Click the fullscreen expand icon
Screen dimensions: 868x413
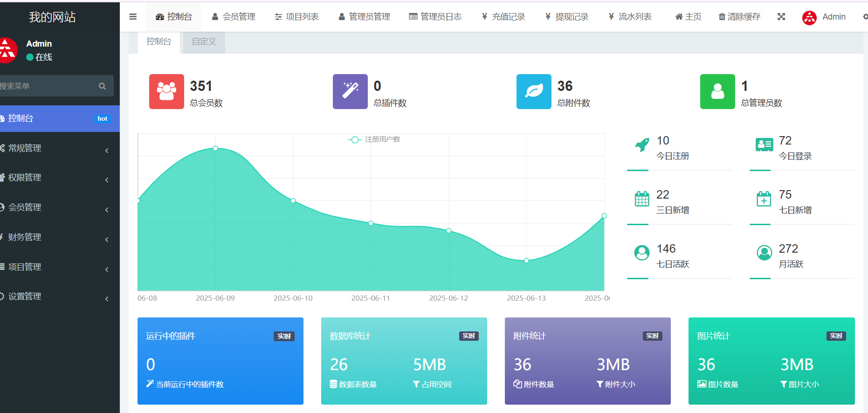(x=781, y=17)
